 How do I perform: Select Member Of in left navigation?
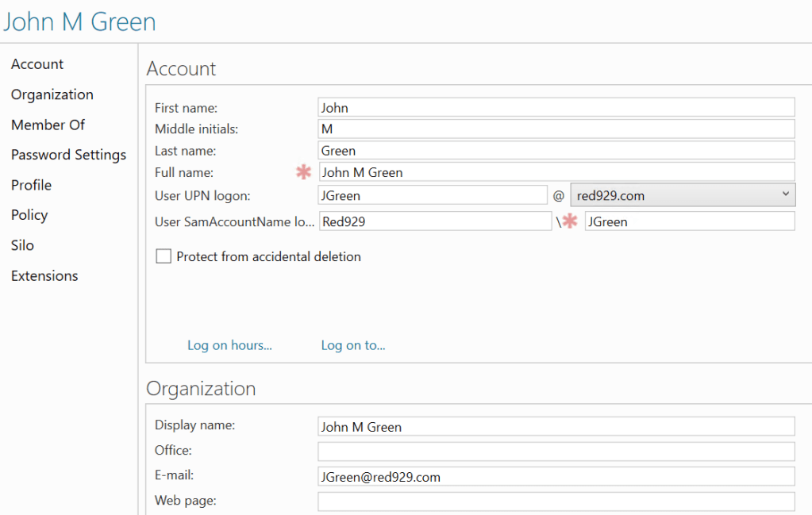coord(48,125)
